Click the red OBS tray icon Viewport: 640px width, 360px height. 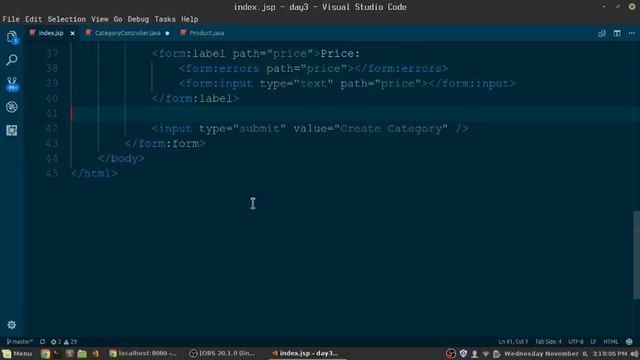pyautogui.click(x=451, y=353)
